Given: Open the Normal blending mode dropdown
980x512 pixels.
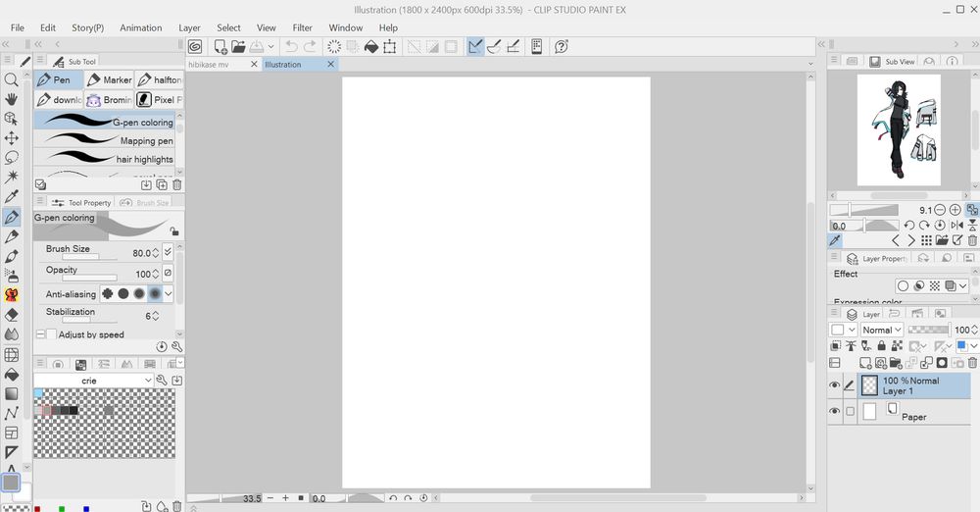Looking at the screenshot, I should (882, 330).
